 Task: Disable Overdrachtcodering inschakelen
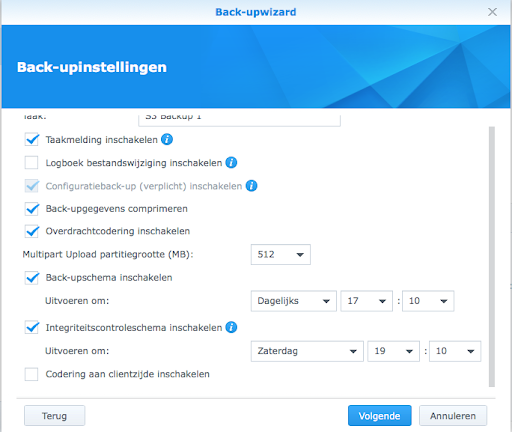tap(32, 231)
